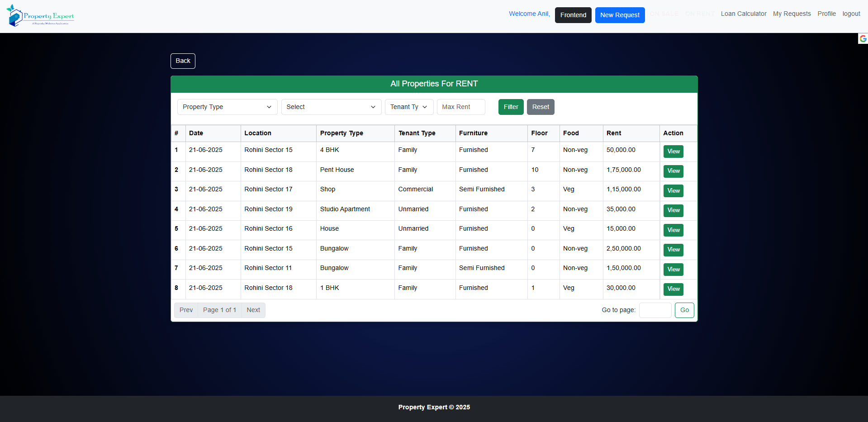Viewport: 868px width, 422px height.
Task: Open the Tenant Type dropdown
Action: point(408,107)
